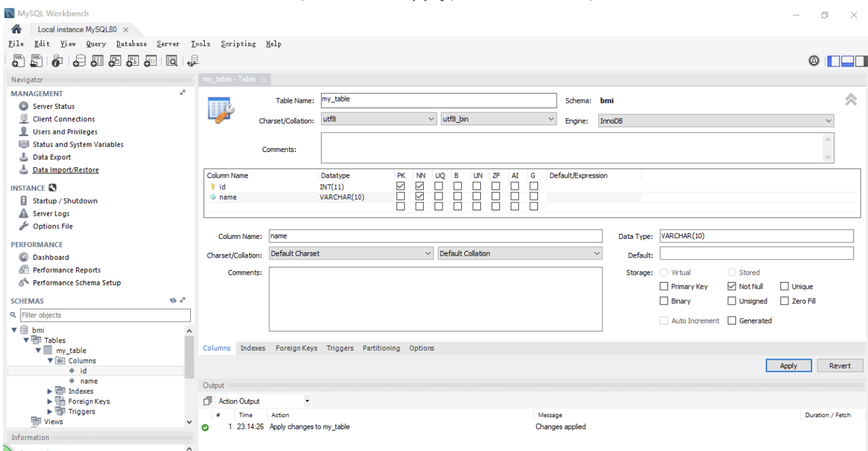Enable the Unsigned storage checkbox
Image resolution: width=868 pixels, height=451 pixels.
coord(732,301)
